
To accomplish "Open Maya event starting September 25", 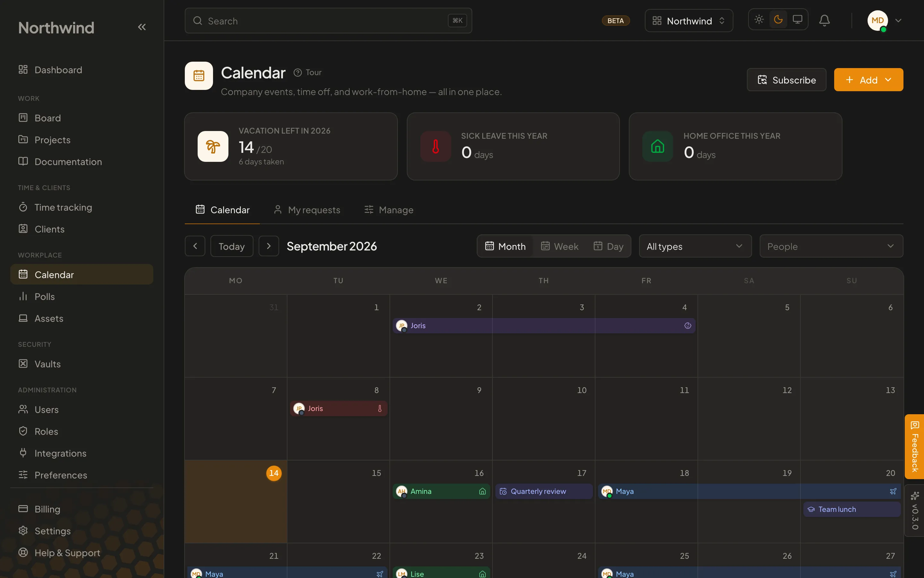I will coord(749,573).
